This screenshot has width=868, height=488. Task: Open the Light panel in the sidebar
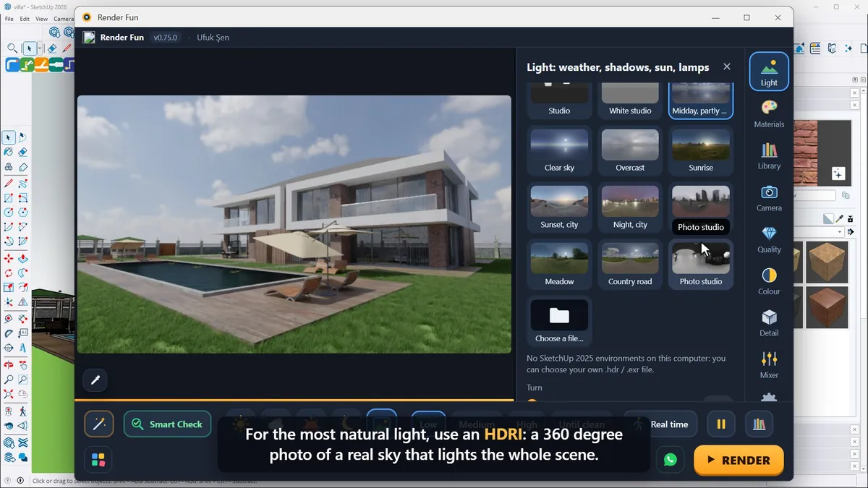pyautogui.click(x=769, y=72)
